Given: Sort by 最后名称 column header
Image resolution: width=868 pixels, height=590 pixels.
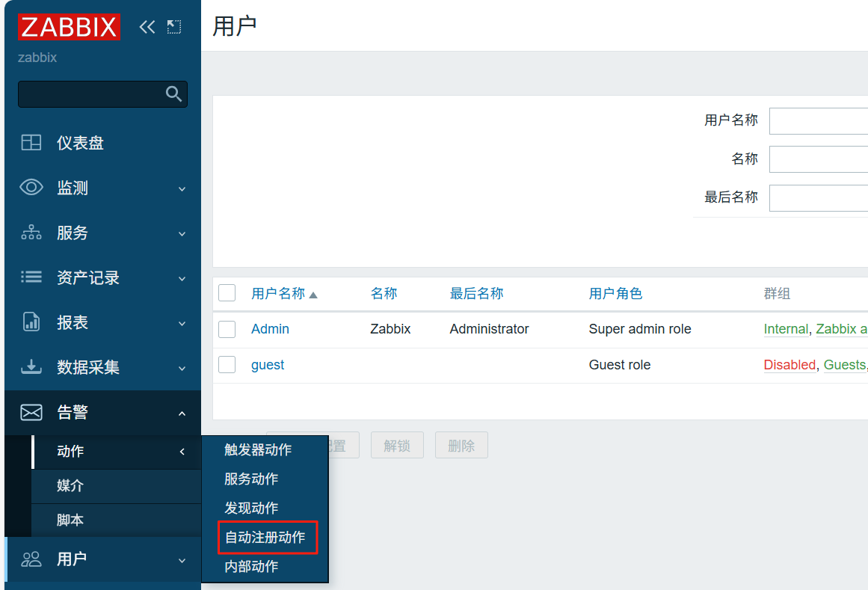Looking at the screenshot, I should 477,293.
